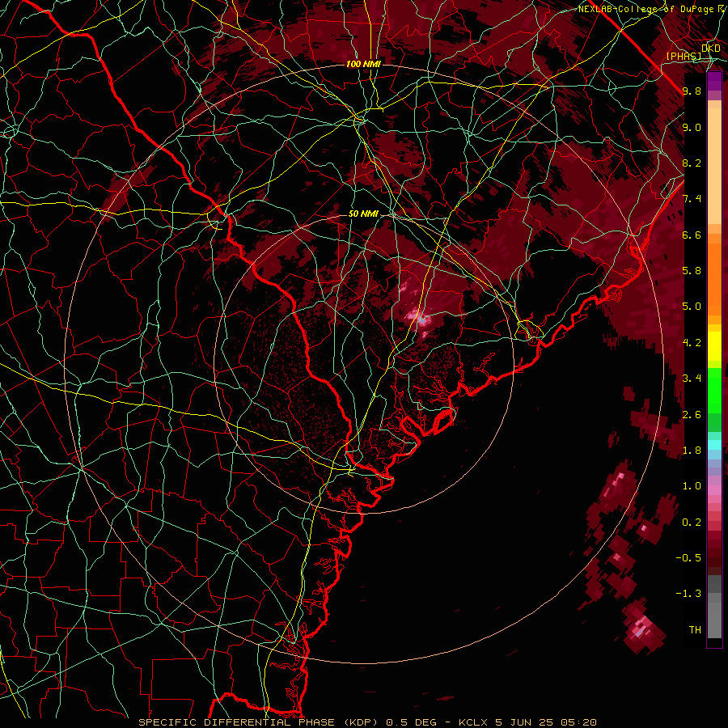This screenshot has height=728, width=728.
Task: Click the 5.8 value on color scale
Action: [x=692, y=270]
